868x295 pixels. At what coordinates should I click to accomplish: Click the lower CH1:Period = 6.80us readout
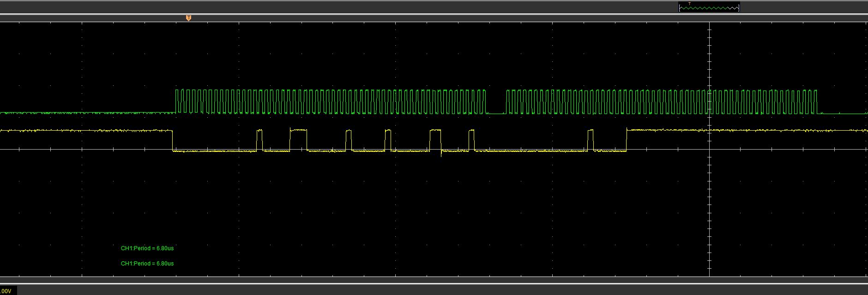point(147,264)
